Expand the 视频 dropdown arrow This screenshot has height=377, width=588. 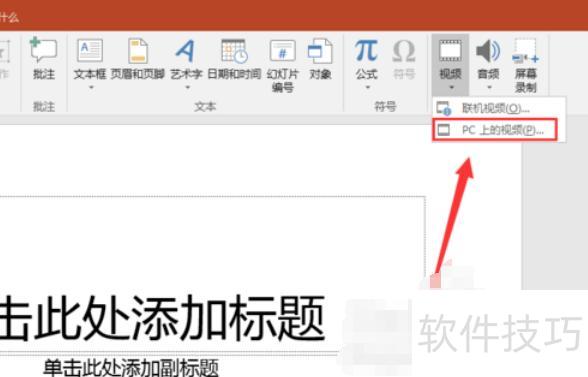pyautogui.click(x=451, y=87)
